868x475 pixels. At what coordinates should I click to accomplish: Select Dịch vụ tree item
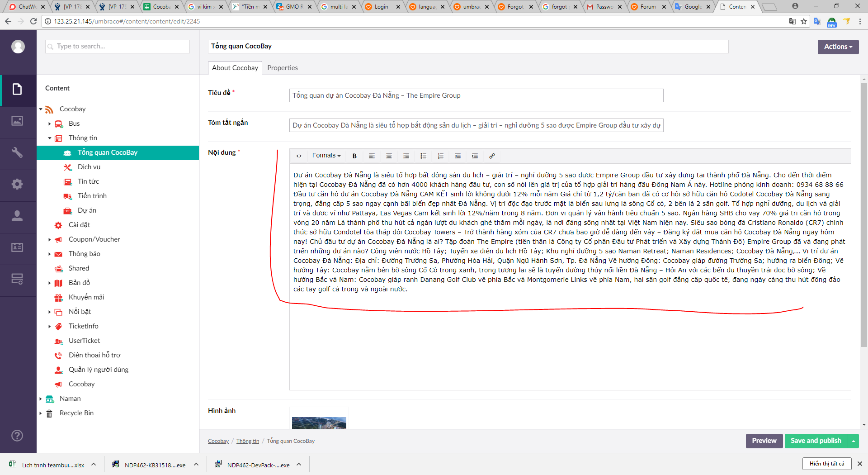tap(89, 167)
